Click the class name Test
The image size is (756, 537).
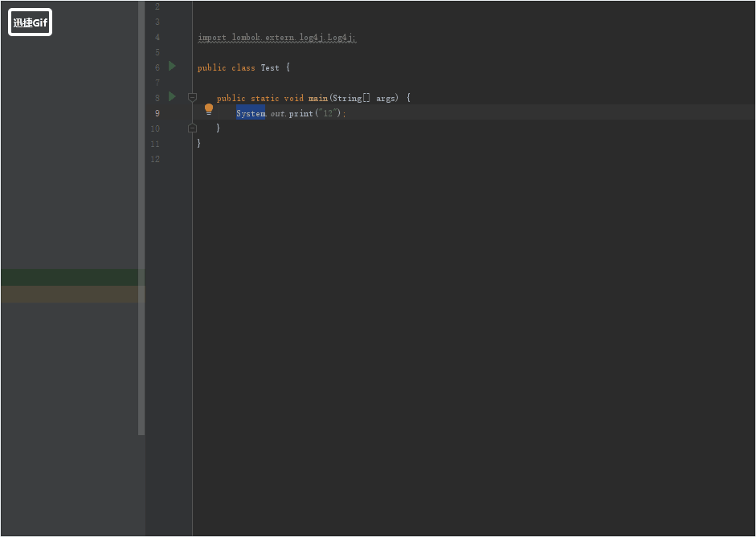270,68
